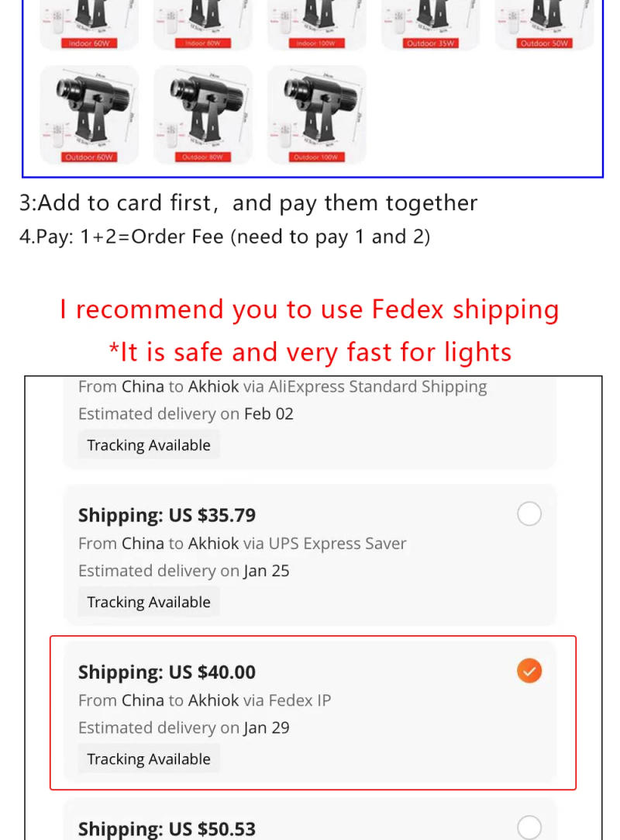Choose the Outdoor 80W projector image
This screenshot has width=620, height=840.
pos(203,114)
